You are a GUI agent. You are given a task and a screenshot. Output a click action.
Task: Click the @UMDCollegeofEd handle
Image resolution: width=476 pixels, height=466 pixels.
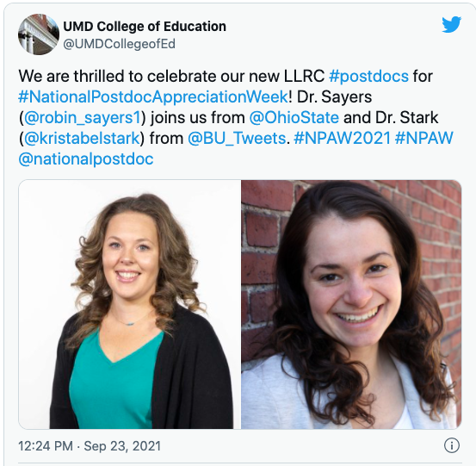(x=119, y=44)
